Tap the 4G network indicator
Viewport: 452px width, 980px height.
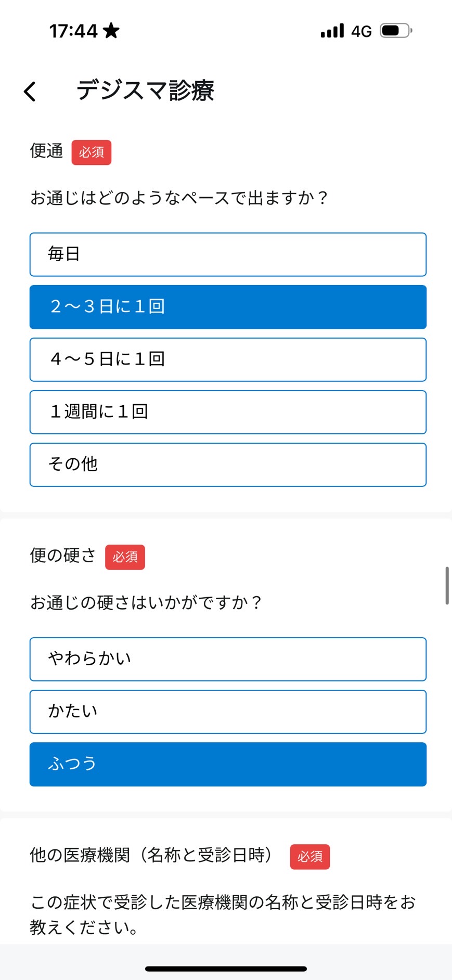click(x=361, y=31)
